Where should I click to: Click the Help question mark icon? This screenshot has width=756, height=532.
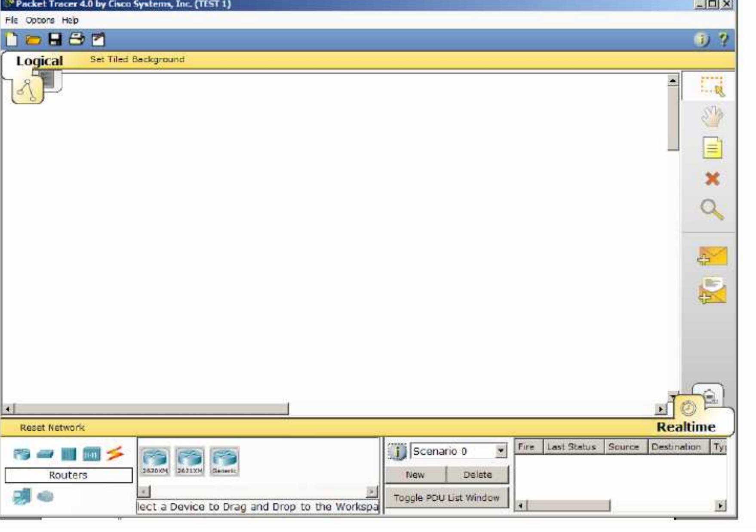[724, 40]
